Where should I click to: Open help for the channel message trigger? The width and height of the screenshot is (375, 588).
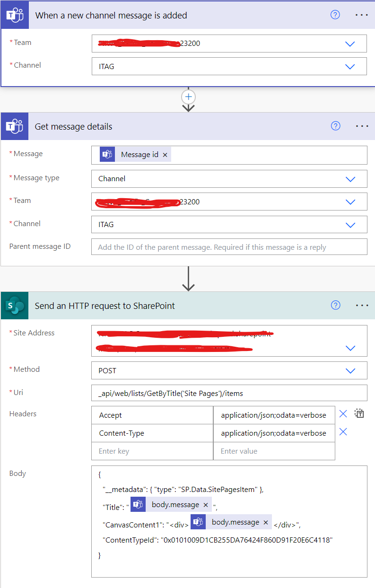335,15
